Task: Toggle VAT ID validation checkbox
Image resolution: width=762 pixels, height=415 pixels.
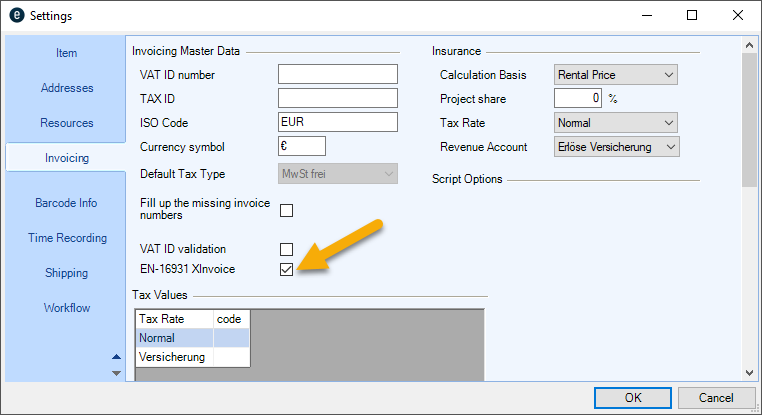Action: (286, 249)
